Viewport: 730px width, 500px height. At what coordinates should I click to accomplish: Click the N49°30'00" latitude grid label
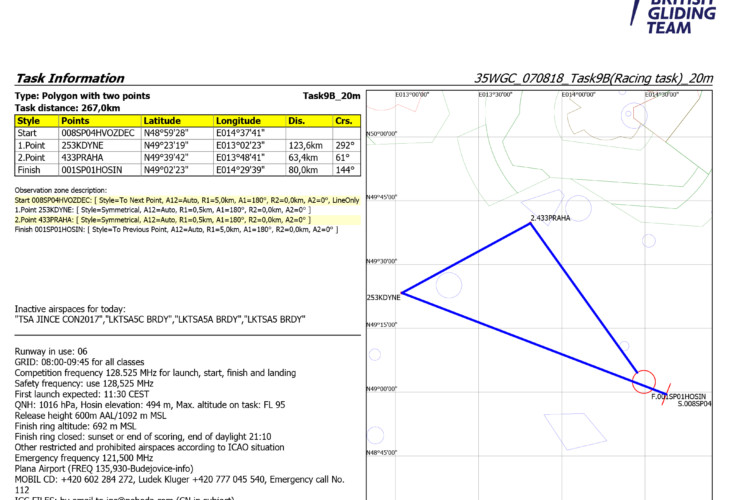(x=383, y=261)
